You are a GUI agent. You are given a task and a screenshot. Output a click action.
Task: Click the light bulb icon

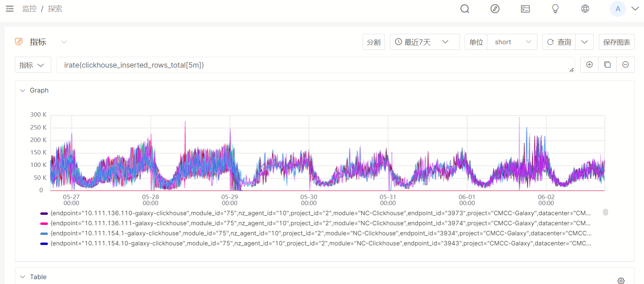coord(555,9)
